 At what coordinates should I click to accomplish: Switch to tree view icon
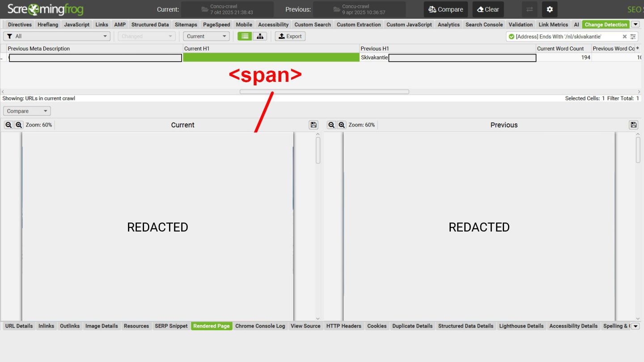pyautogui.click(x=260, y=36)
